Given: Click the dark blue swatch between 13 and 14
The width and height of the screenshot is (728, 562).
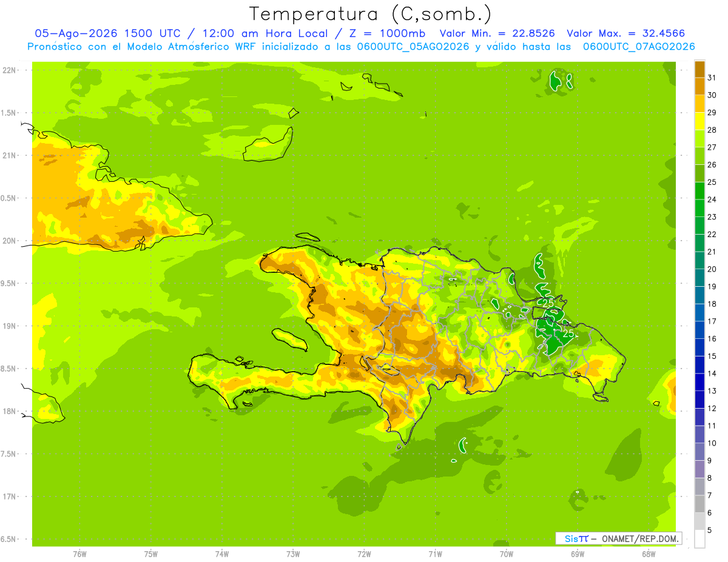Looking at the screenshot, I should [x=699, y=382].
